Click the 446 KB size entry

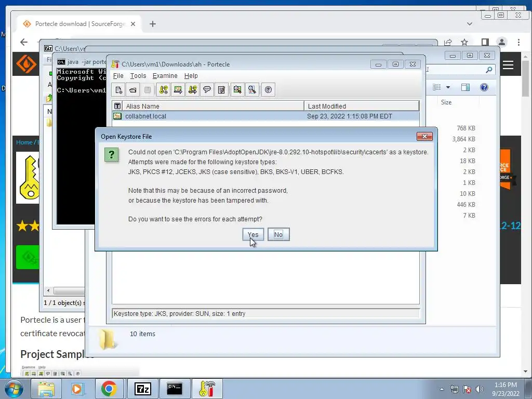(466, 205)
